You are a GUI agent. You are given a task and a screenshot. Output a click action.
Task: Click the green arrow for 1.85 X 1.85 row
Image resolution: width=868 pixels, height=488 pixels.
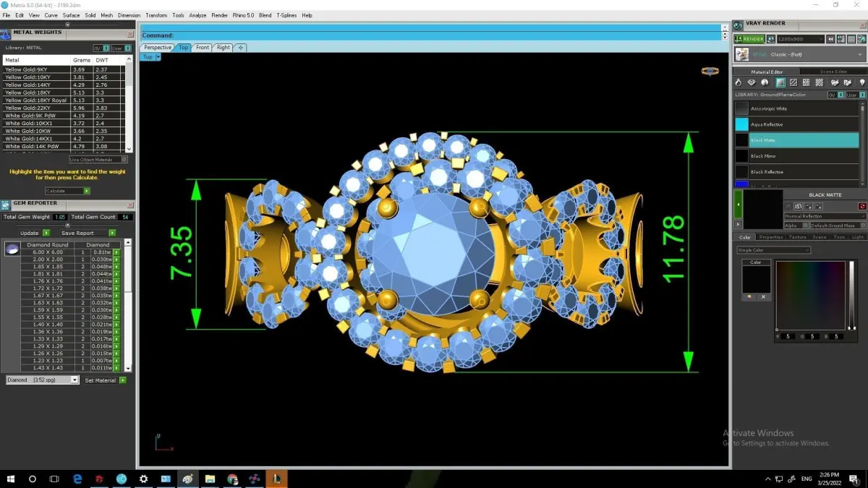coord(116,267)
